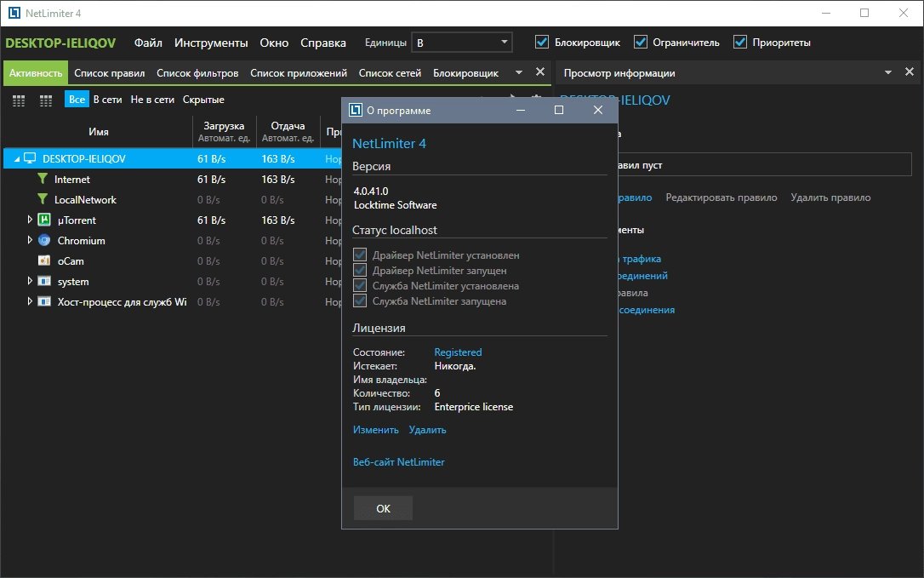Open the Файл menu
This screenshot has width=924, height=578.
[148, 43]
